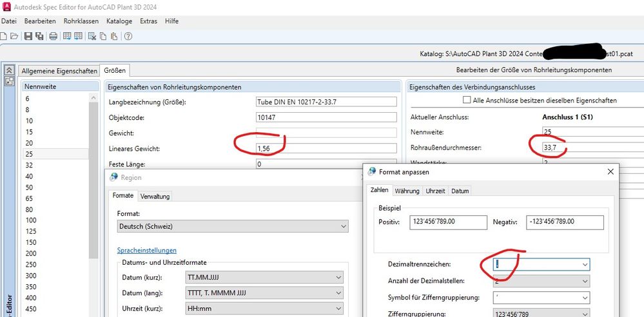The width and height of the screenshot is (644, 317).
Task: Select the Formate tab in Region window
Action: coord(122,196)
